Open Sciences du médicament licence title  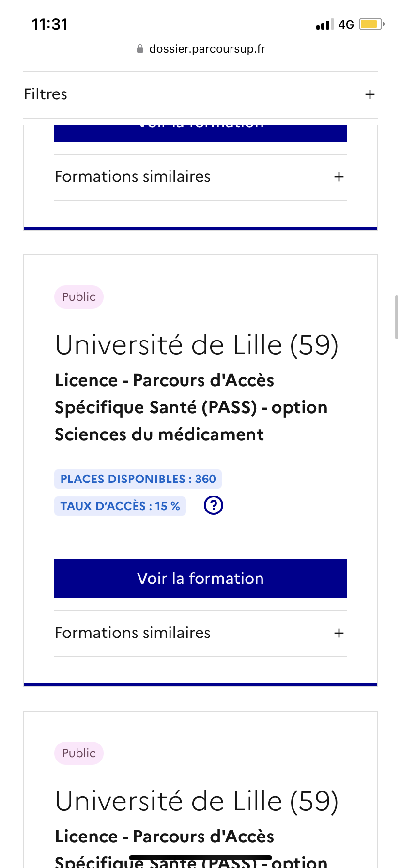coord(191,407)
